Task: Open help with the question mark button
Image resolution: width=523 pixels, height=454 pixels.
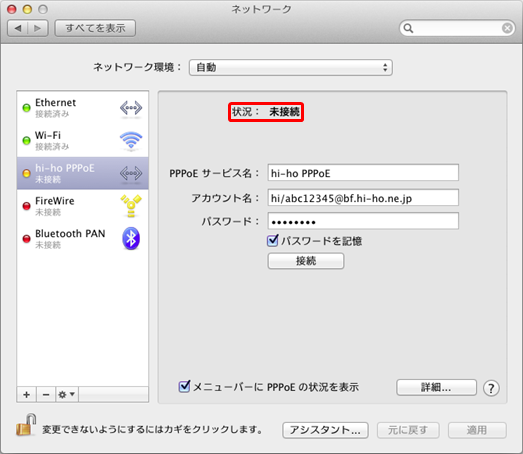Action: coord(491,388)
